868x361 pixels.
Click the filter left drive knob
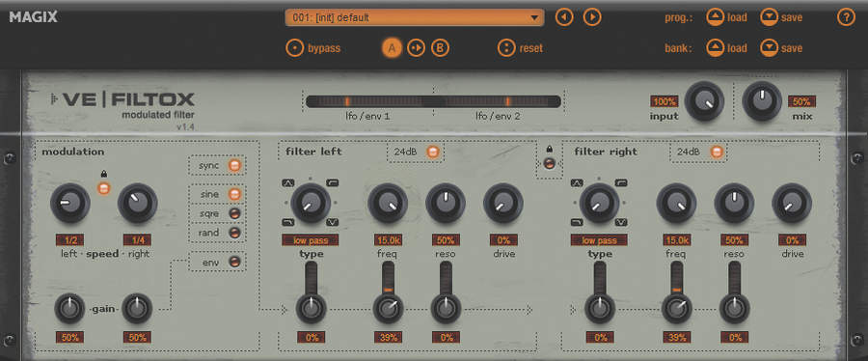click(x=502, y=204)
